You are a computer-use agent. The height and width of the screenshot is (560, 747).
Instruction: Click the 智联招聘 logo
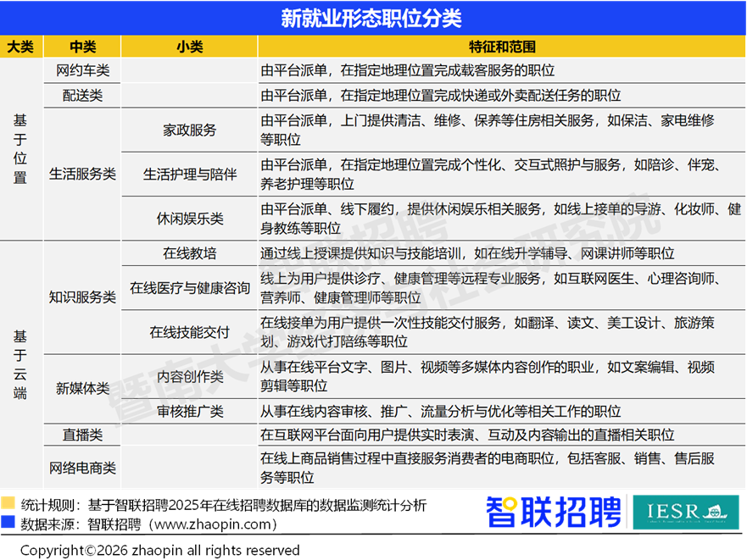(x=553, y=513)
